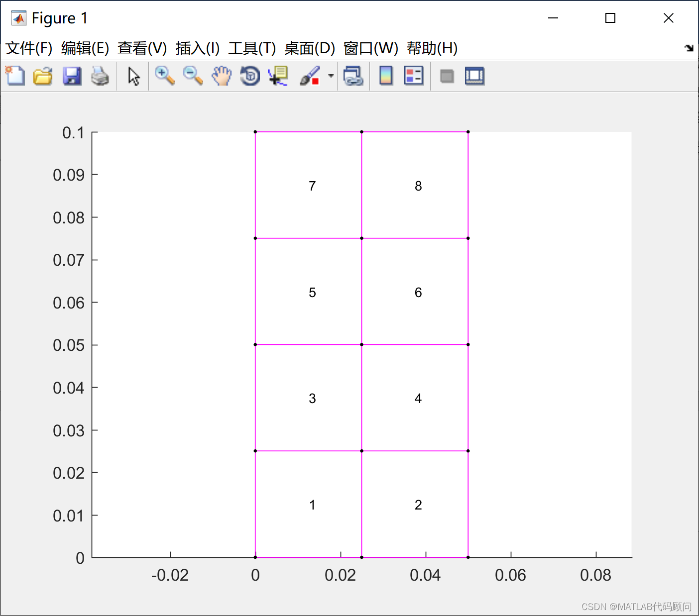Create a new figure with the New icon
The width and height of the screenshot is (699, 616).
coord(14,76)
